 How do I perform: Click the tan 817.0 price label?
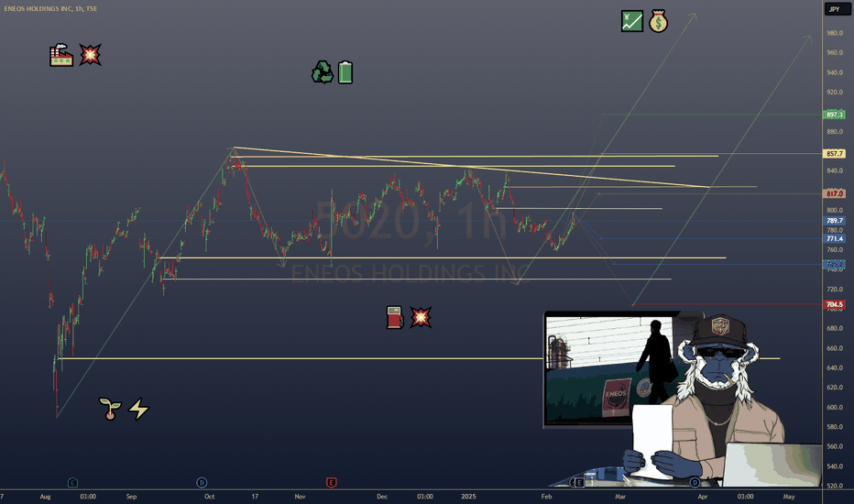pyautogui.click(x=835, y=193)
